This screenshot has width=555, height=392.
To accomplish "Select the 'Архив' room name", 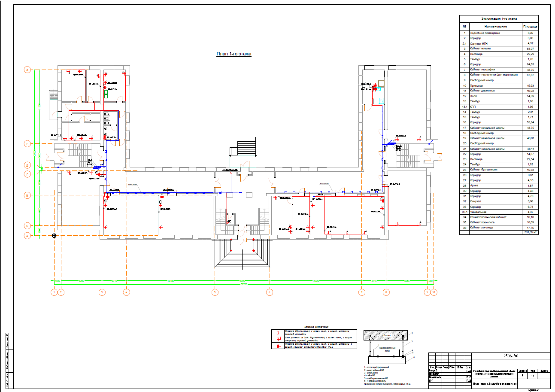I will 474,185.
